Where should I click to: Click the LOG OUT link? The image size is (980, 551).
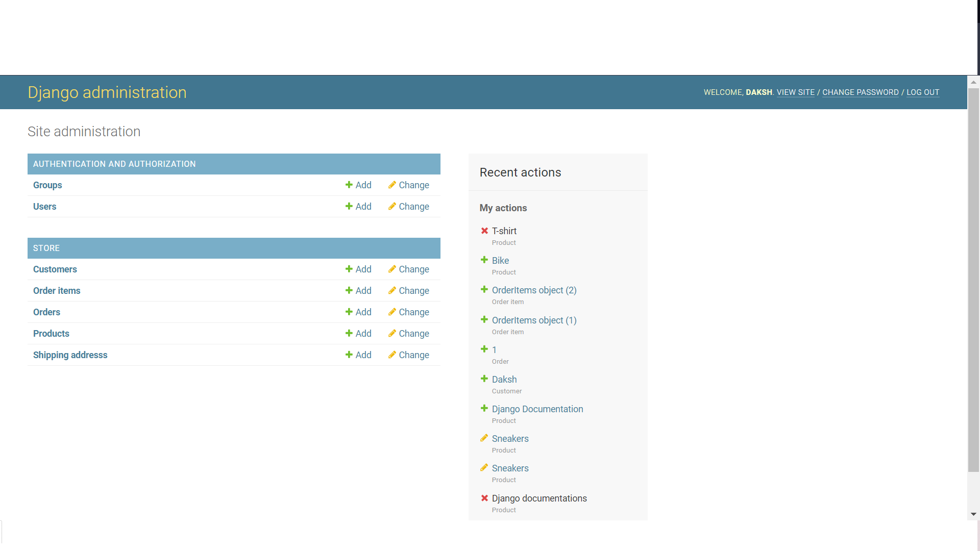(x=923, y=92)
